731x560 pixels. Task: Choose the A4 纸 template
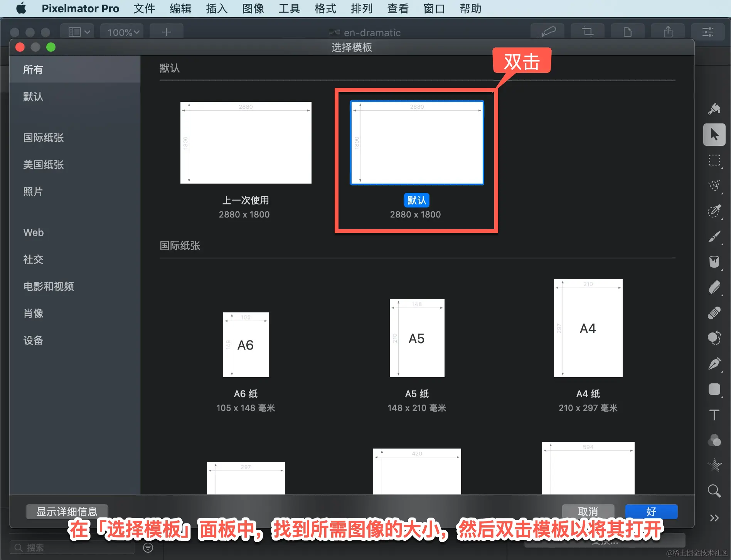[588, 328]
